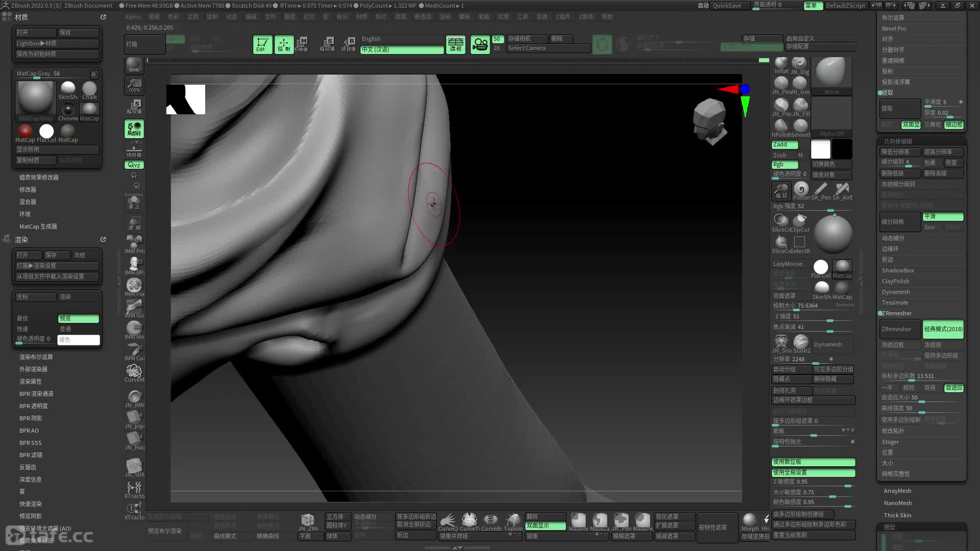Collapse the ZRemesher section

[896, 313]
